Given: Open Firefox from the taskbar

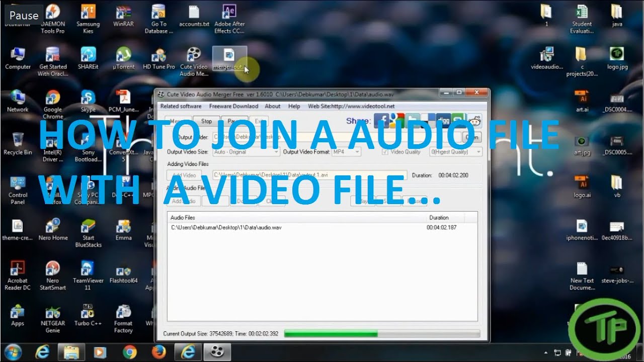Looking at the screenshot, I should click(x=158, y=351).
